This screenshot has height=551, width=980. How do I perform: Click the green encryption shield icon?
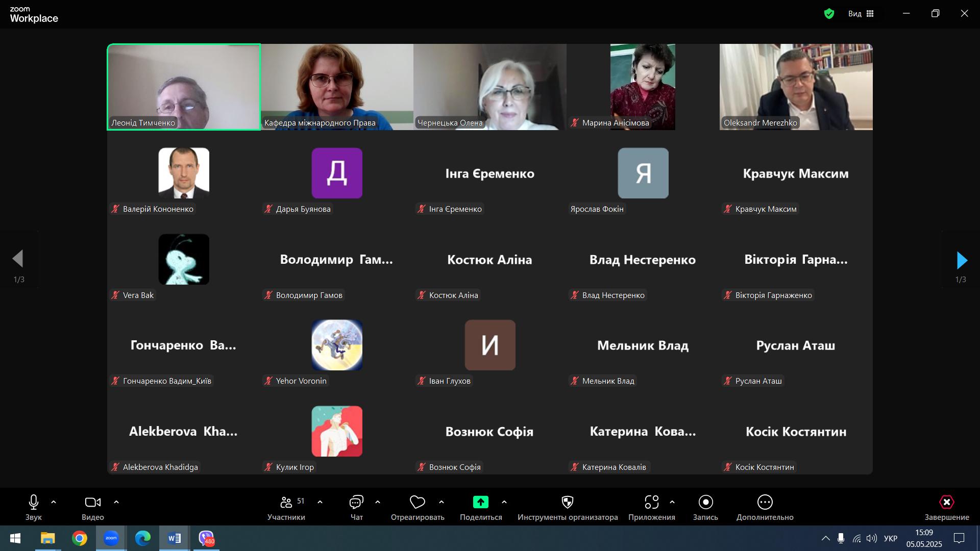829,14
